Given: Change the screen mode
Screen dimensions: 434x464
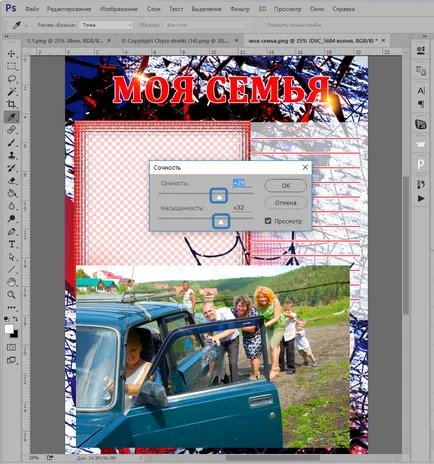Looking at the screenshot, I should coord(11,360).
